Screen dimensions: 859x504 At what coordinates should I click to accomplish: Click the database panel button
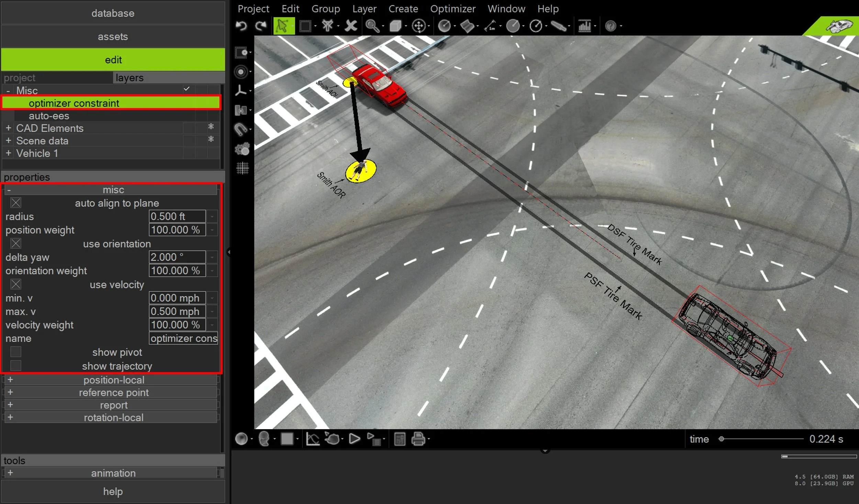coord(113,13)
